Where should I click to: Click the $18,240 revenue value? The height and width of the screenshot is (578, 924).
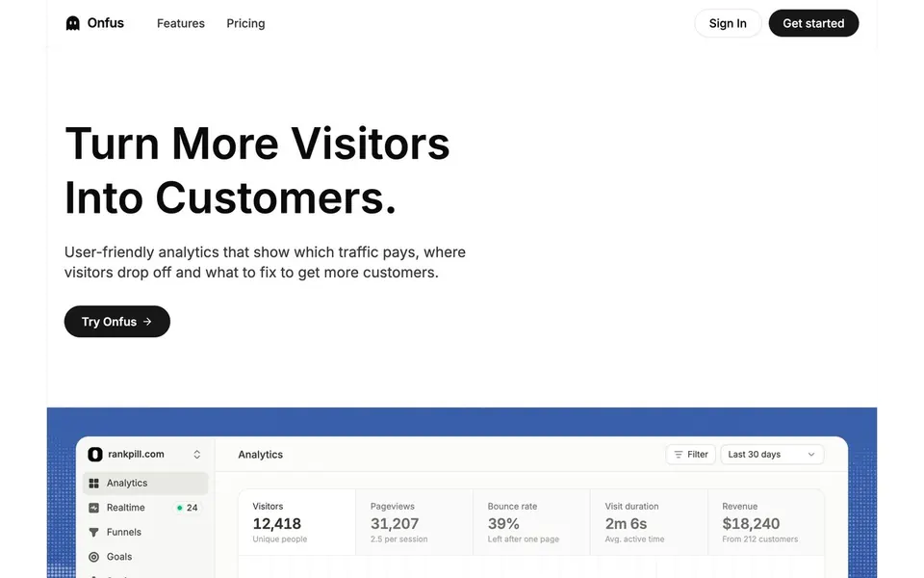click(x=751, y=524)
